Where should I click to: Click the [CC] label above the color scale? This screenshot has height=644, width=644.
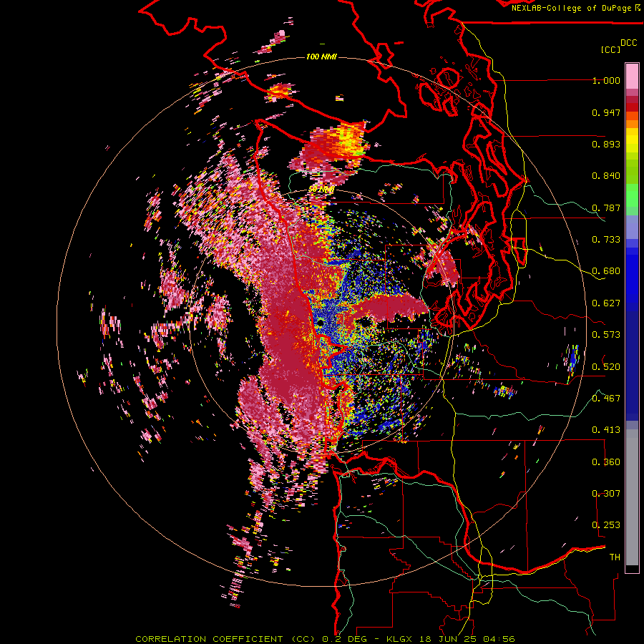coord(611,49)
